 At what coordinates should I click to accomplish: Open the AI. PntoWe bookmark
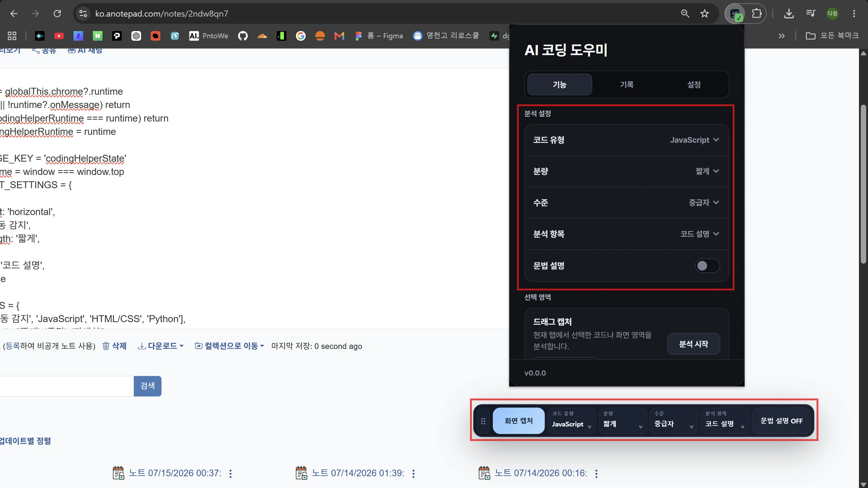click(x=209, y=36)
